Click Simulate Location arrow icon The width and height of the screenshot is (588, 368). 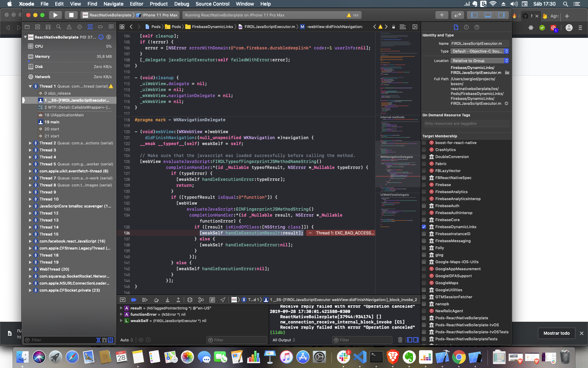coord(223,300)
